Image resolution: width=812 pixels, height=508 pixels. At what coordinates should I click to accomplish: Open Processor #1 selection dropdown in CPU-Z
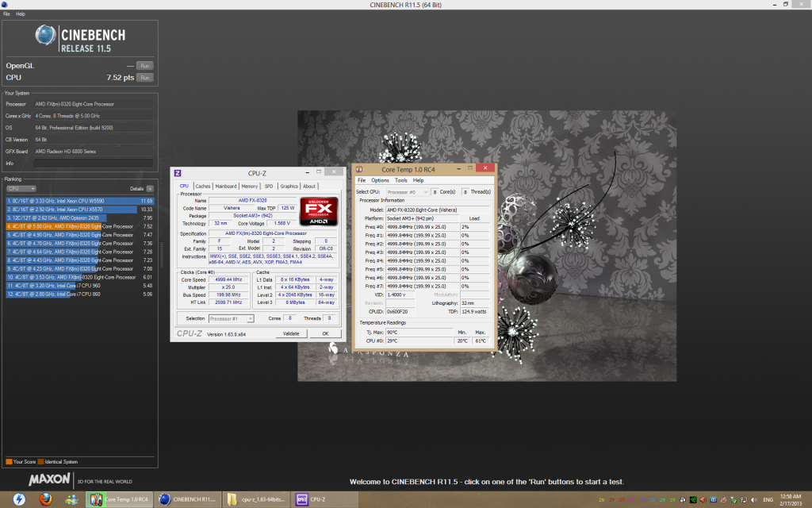click(231, 318)
